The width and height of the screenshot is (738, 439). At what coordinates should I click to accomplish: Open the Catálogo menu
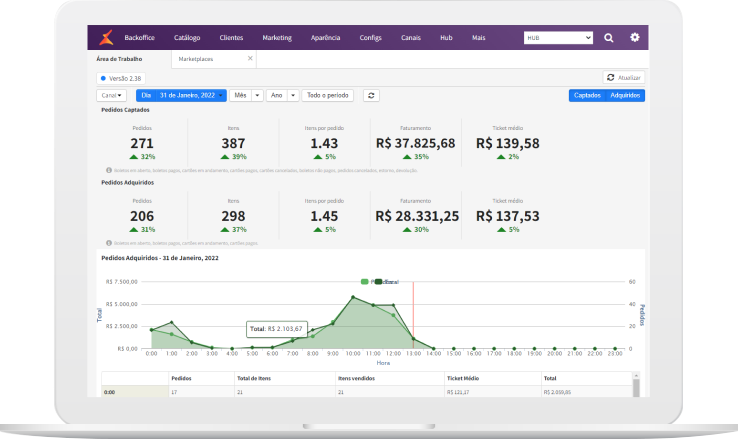(187, 38)
